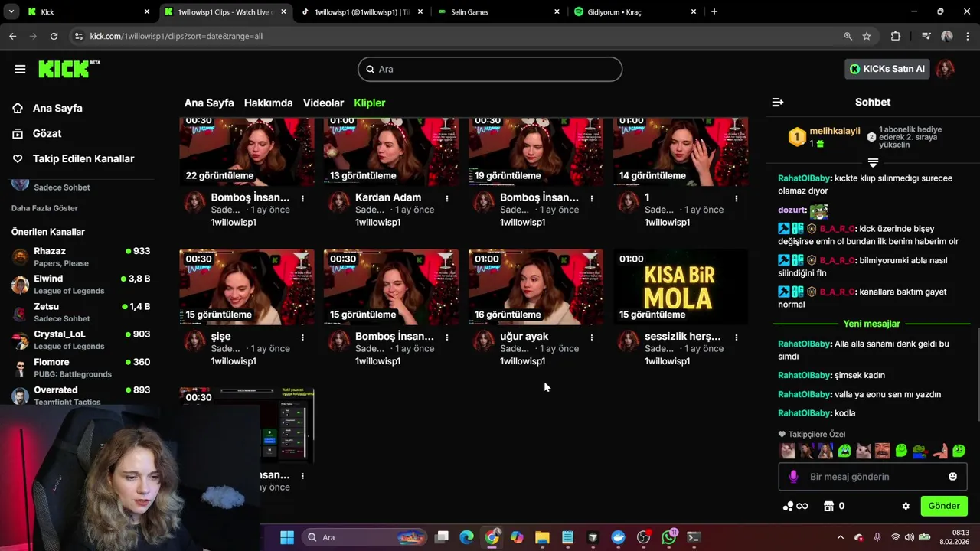Focus the Ara search field in Kick header
Screen dimensions: 980x551
click(x=490, y=69)
